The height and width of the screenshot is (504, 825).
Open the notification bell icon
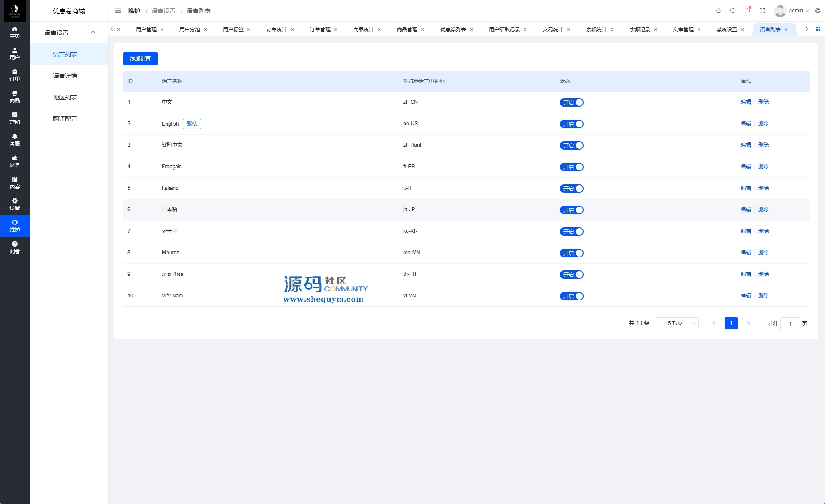point(748,11)
